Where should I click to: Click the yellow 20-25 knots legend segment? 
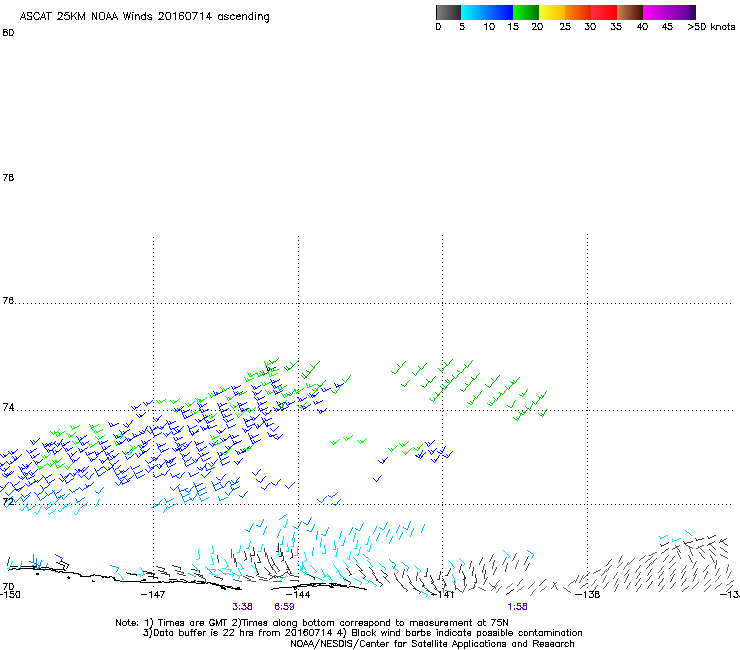[552, 12]
